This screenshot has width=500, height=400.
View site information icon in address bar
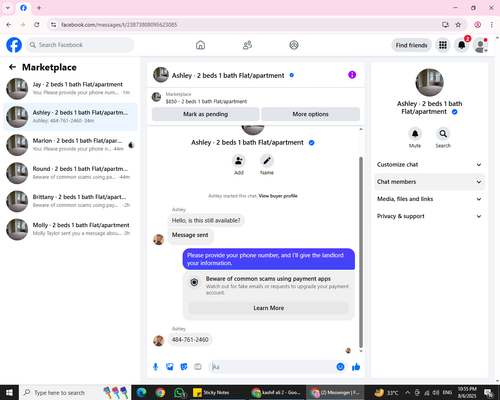53,25
